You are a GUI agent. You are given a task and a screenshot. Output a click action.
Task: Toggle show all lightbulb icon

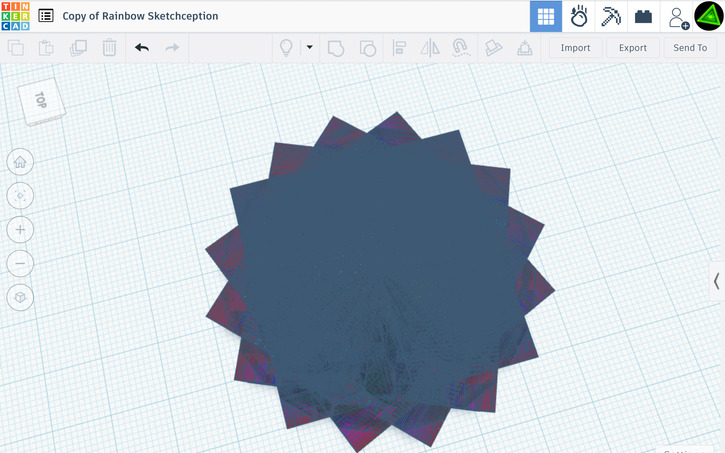286,48
